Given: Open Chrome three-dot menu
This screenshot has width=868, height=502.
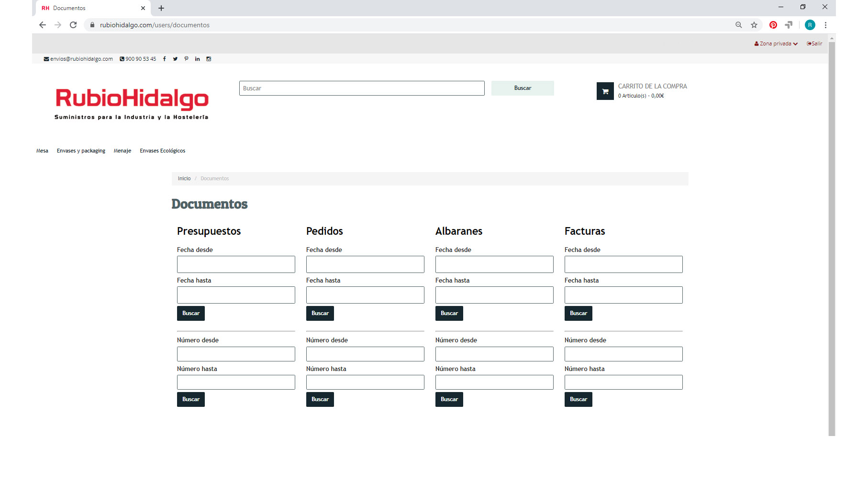Looking at the screenshot, I should pyautogui.click(x=825, y=25).
